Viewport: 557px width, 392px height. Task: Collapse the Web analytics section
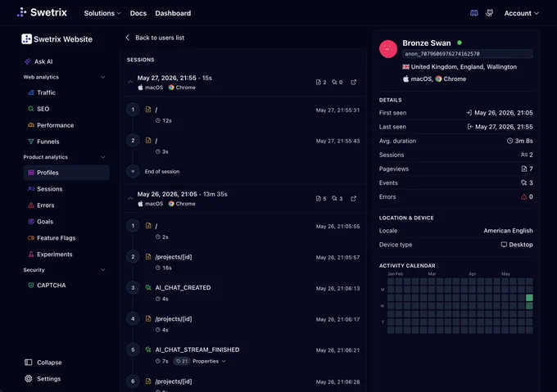coord(102,77)
